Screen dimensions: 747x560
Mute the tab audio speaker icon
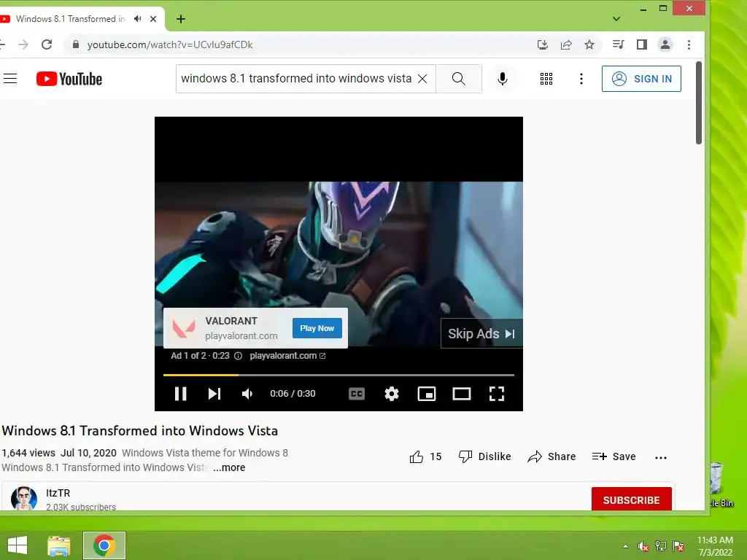138,18
